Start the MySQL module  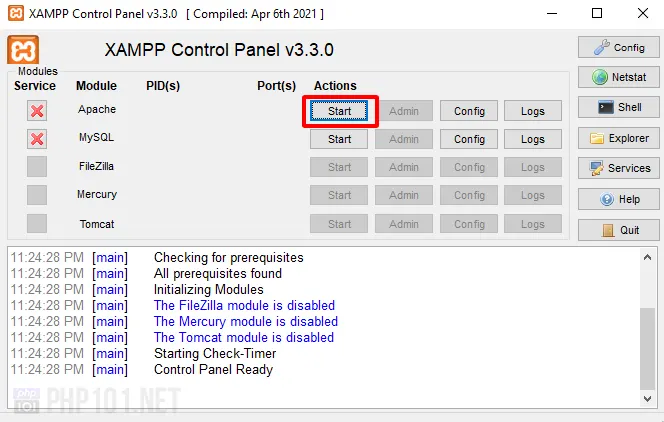[339, 139]
